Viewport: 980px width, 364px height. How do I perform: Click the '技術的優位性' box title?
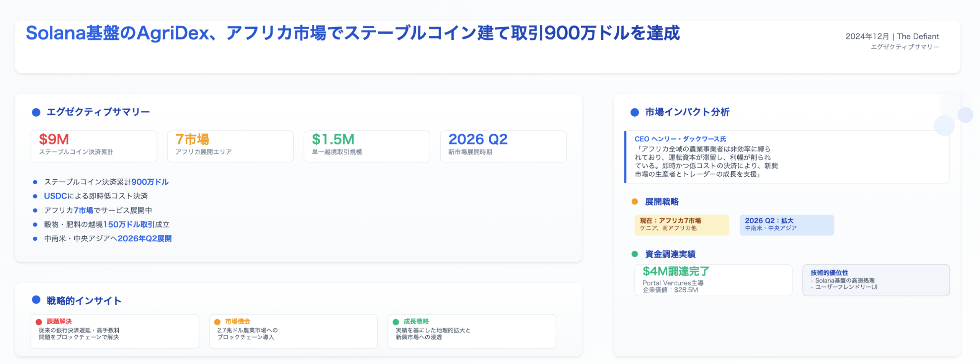829,273
